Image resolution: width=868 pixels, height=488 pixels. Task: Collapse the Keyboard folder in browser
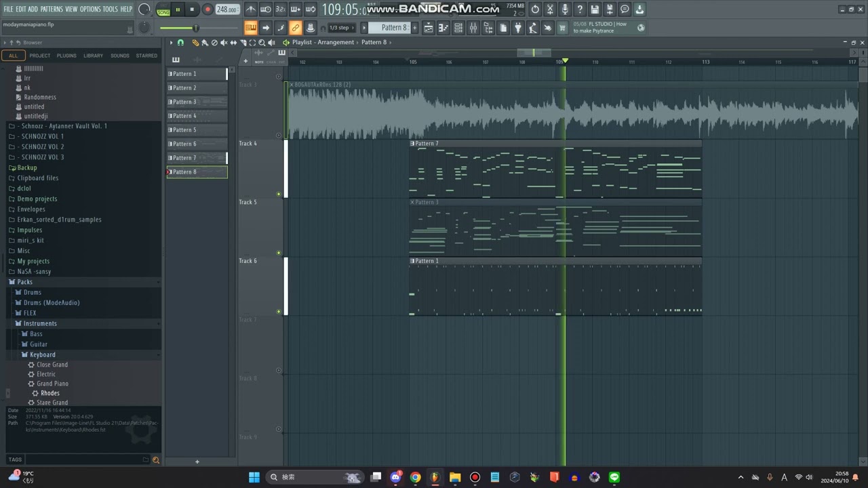pyautogui.click(x=42, y=354)
